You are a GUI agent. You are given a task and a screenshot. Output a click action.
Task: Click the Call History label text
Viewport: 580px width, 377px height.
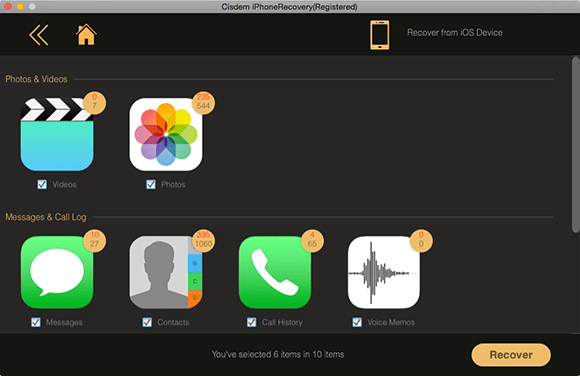click(282, 322)
